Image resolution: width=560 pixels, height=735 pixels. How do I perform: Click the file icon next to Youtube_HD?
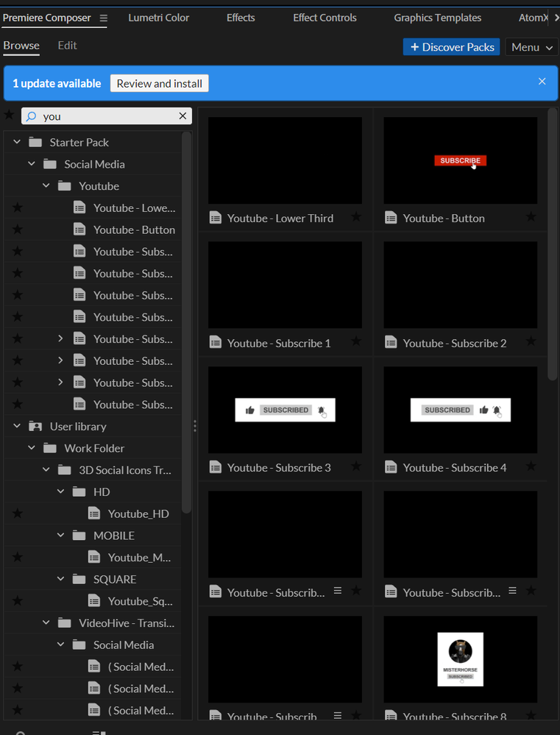click(x=93, y=514)
